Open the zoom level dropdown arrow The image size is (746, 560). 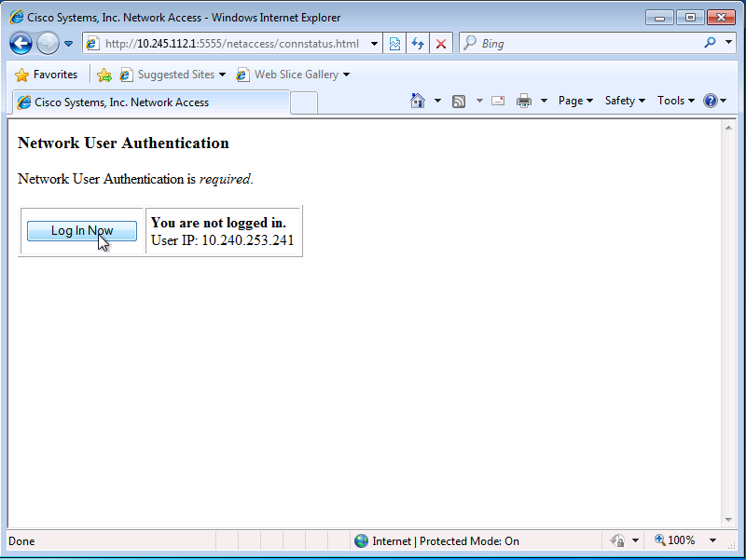click(712, 540)
